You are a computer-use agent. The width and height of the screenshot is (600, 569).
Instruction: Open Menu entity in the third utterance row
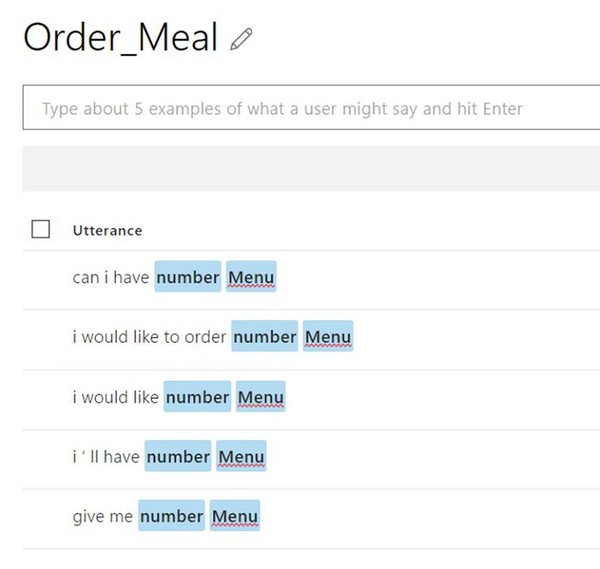click(260, 397)
